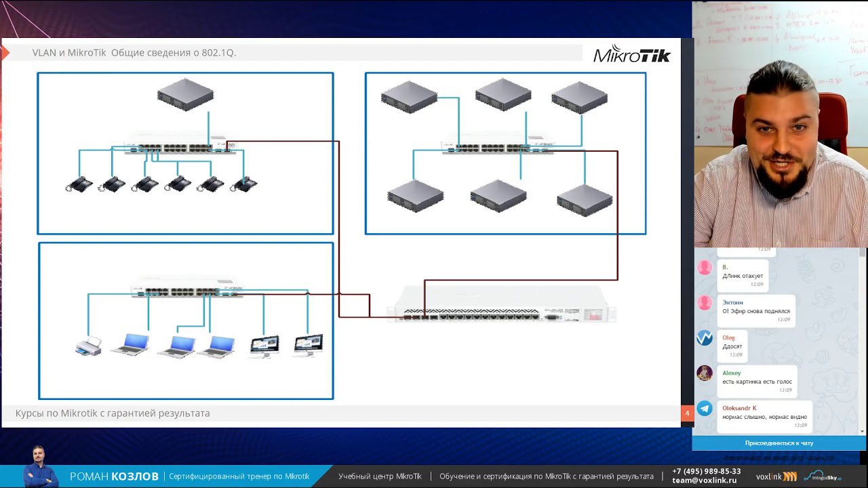
Task: Open the pink avatar of user «В.»
Action: [705, 267]
